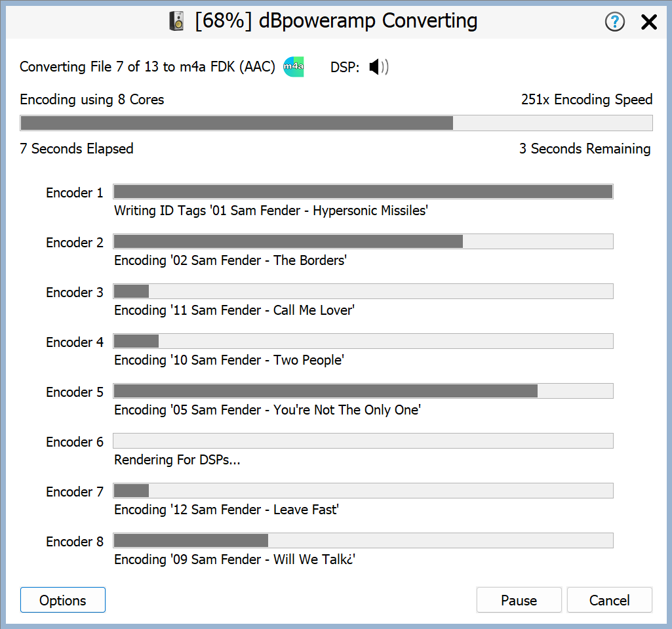672x629 pixels.
Task: Click 'Encoding using 8 Cores' label
Action: (92, 100)
